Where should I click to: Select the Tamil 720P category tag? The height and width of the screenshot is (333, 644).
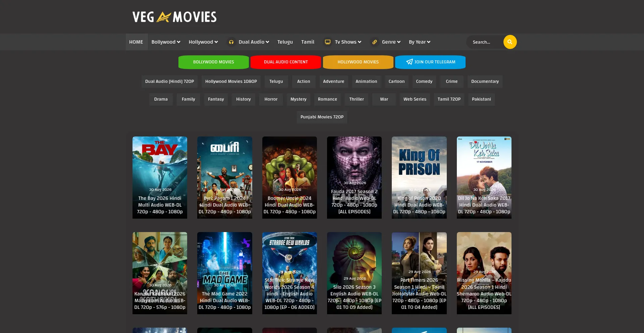coord(449,99)
